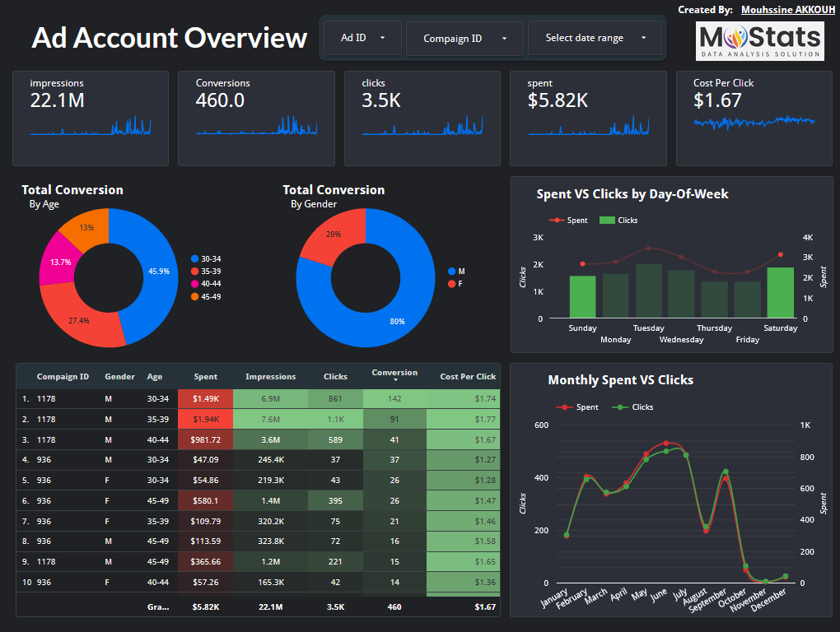
Task: Sort table by Spent column header
Action: 205,377
